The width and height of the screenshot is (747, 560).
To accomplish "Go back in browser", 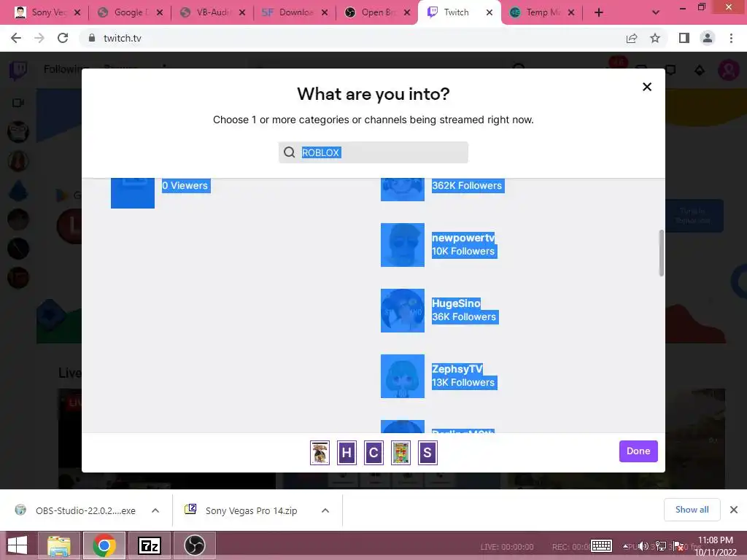I will click(16, 38).
